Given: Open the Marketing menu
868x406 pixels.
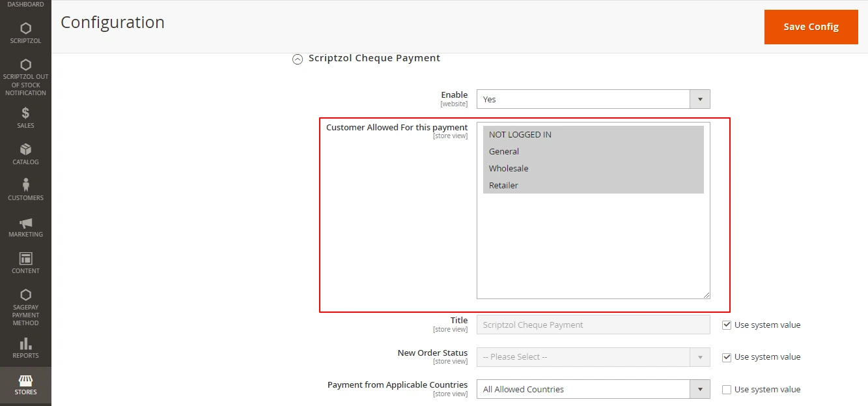Looking at the screenshot, I should tap(25, 227).
